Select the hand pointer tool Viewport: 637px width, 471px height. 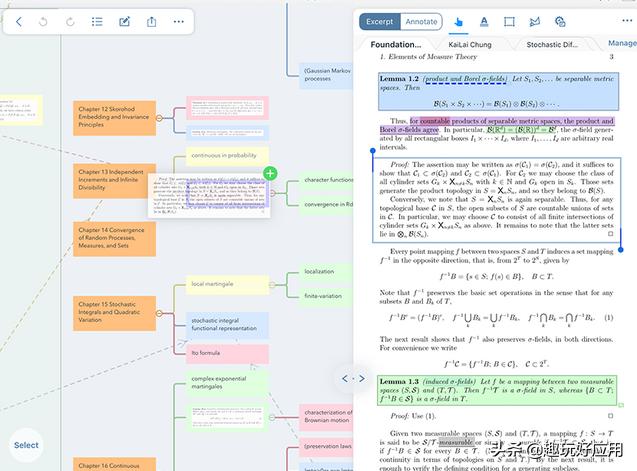pyautogui.click(x=458, y=22)
